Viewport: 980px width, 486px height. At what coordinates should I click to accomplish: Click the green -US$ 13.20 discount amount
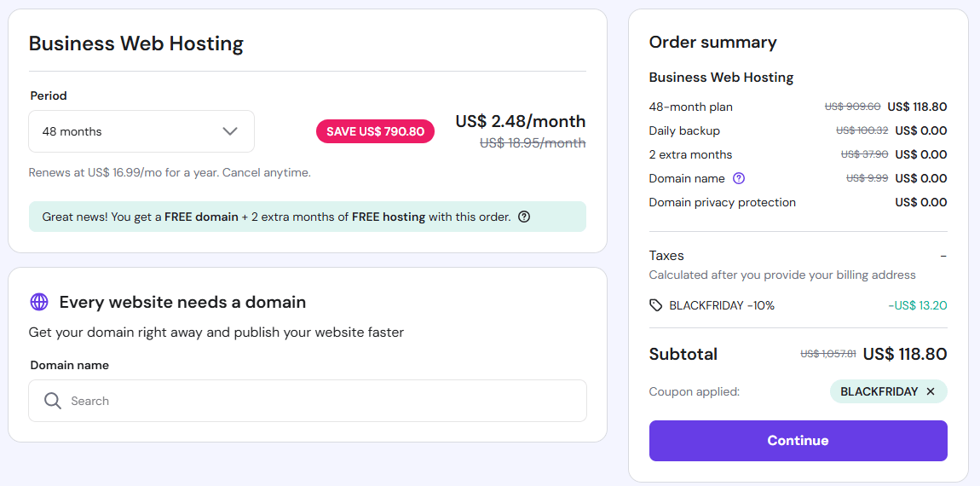coord(917,305)
